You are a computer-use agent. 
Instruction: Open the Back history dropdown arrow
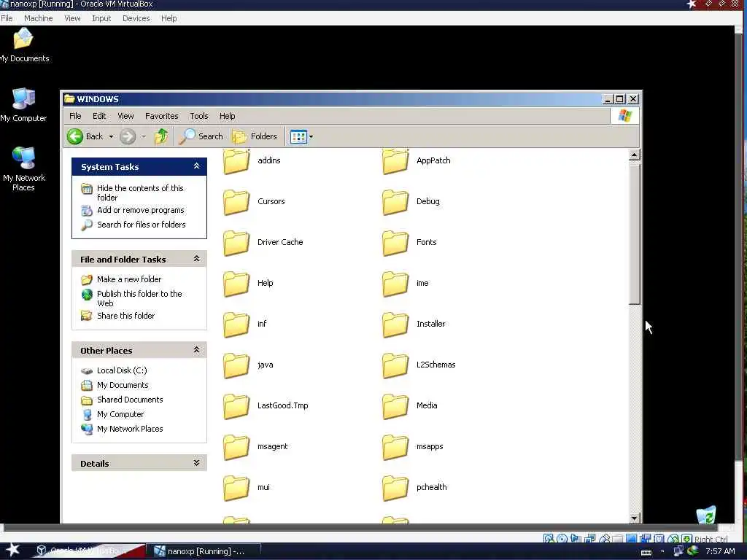[111, 136]
